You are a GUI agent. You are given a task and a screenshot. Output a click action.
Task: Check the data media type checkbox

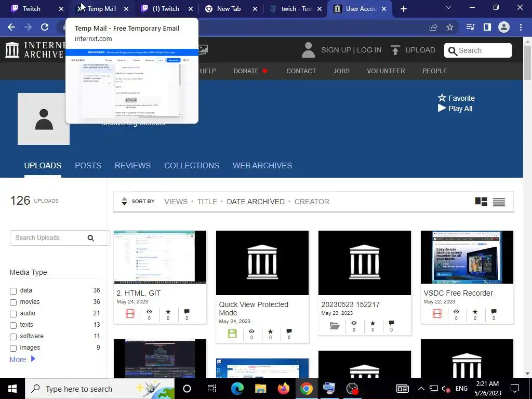[x=13, y=291]
